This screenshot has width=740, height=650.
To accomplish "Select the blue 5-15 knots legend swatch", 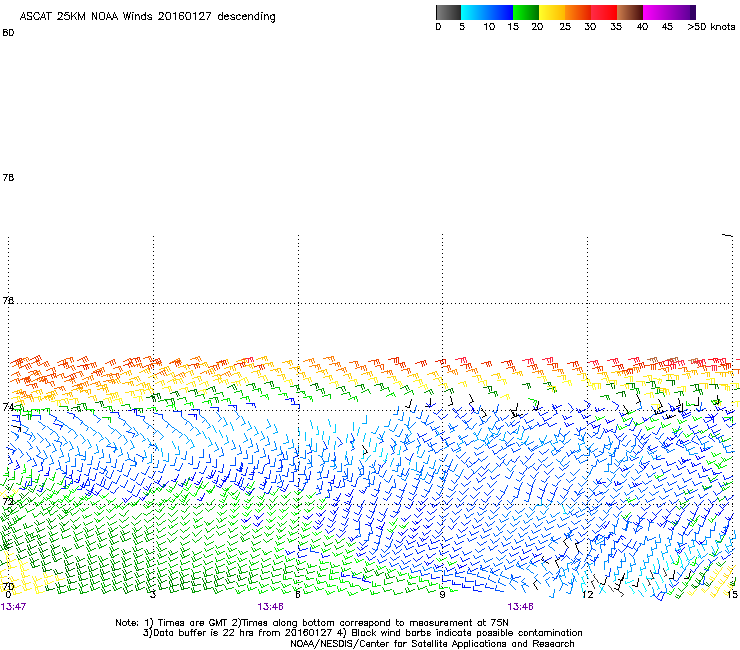I will 487,12.
